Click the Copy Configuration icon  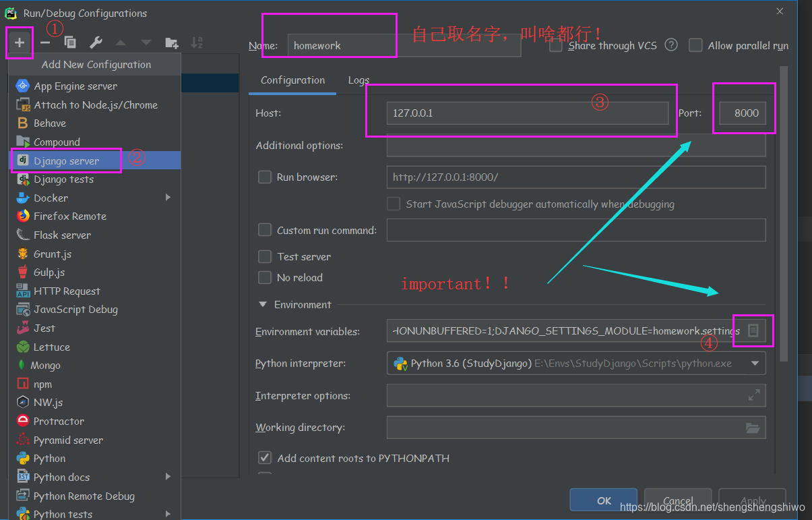click(70, 42)
